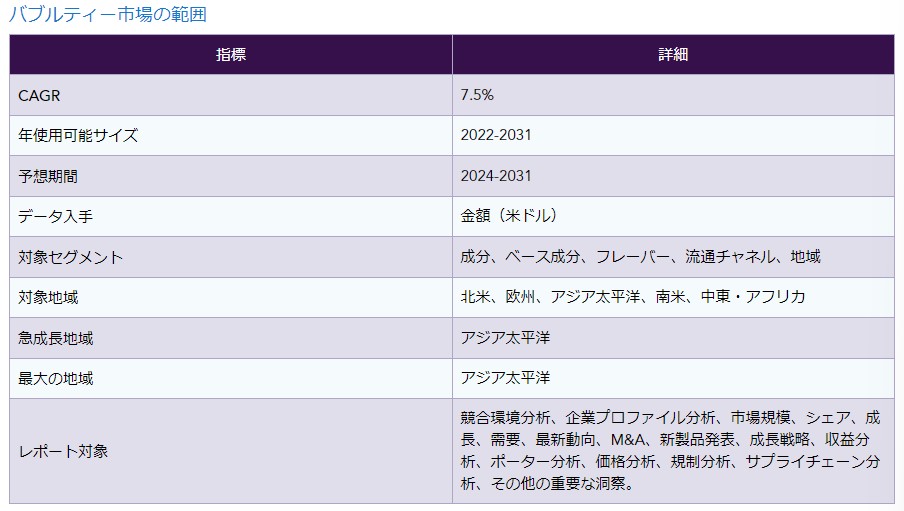Select the 指標 column header
Viewport: 904px width, 511px height.
point(231,55)
